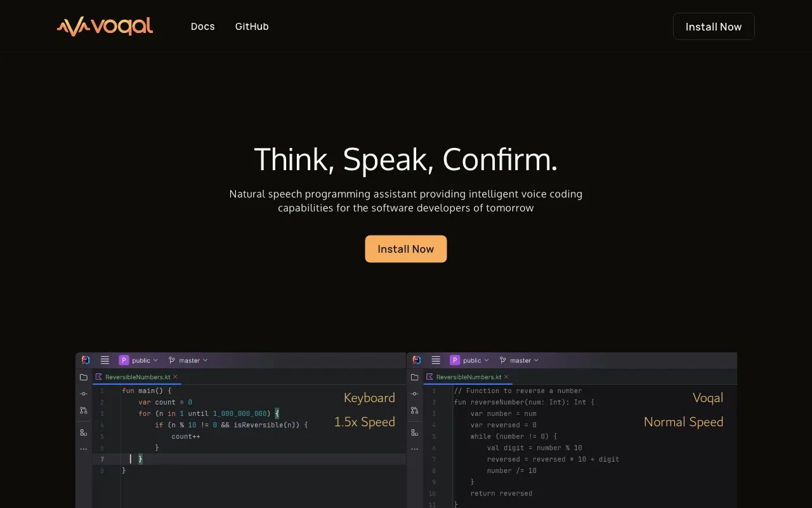812x508 pixels.
Task: Expand the master branch dropdown in Keyboard IDE
Action: coord(188,360)
